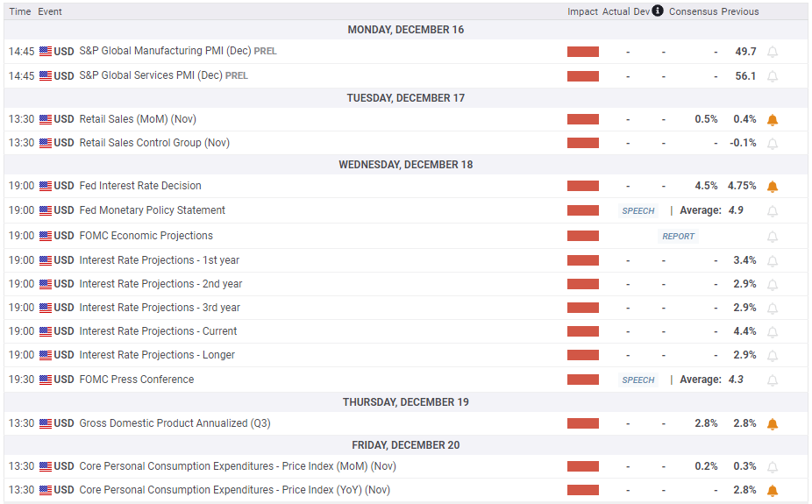Click the REPORT tag on FOMC Economic Projections
Screen dimensions: 812x504
[678, 236]
